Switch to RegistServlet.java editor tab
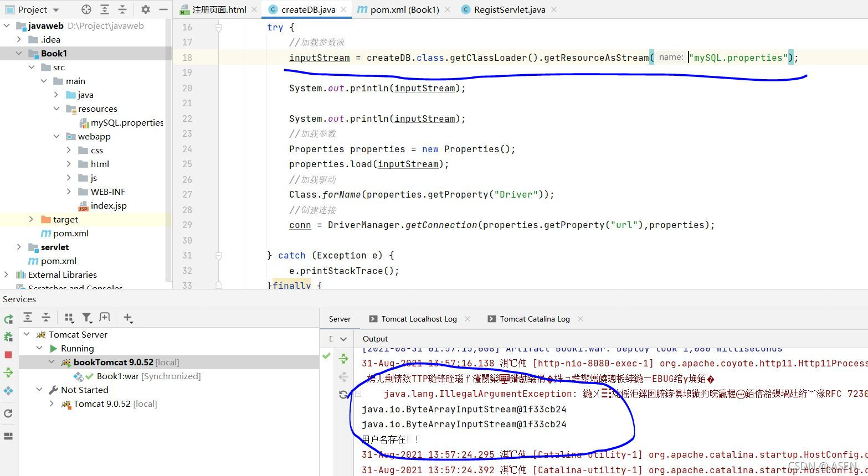This screenshot has width=868, height=476. point(510,9)
